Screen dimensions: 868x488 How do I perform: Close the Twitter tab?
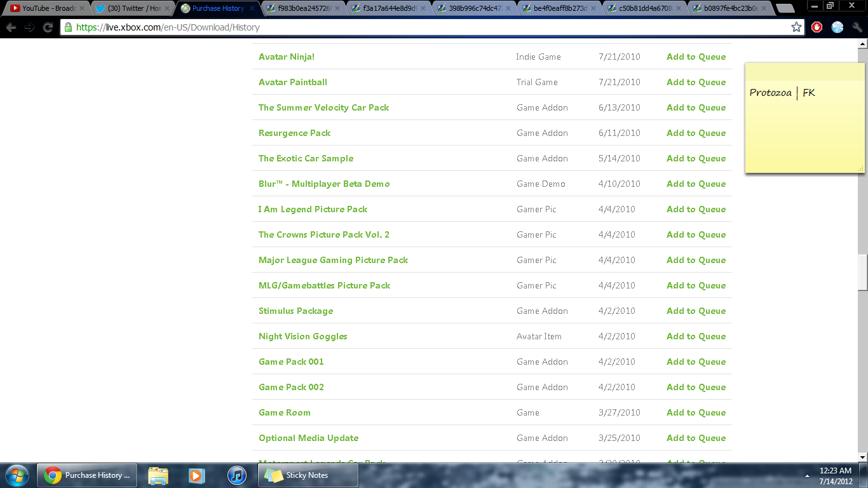pyautogui.click(x=167, y=9)
